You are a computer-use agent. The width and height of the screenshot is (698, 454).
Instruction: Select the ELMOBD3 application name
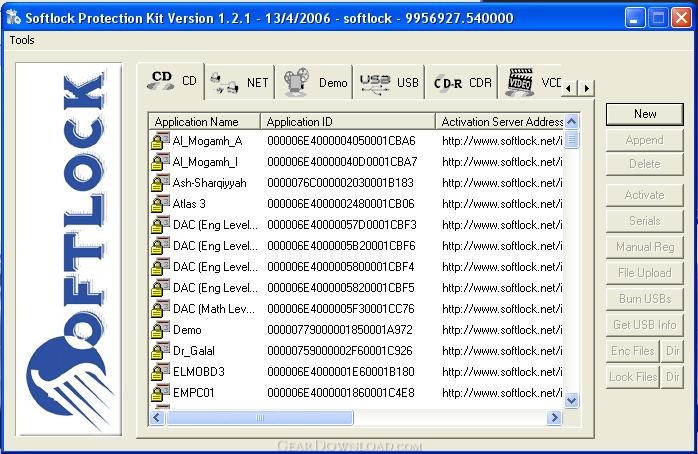coord(199,372)
